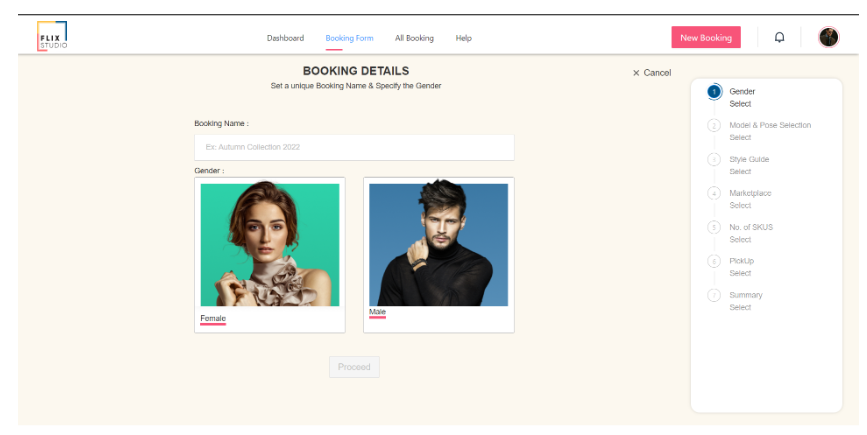
Task: Select step 3 Style Guide circle
Action: [x=714, y=159]
